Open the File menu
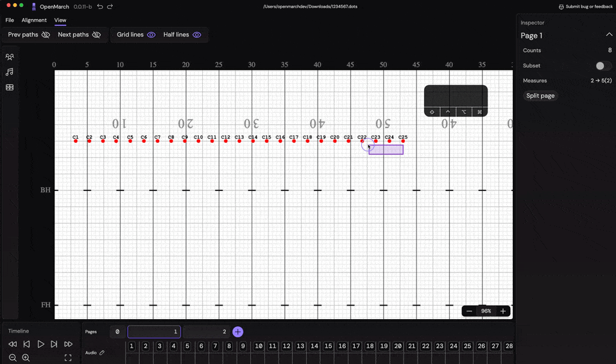The image size is (616, 364). click(x=10, y=20)
